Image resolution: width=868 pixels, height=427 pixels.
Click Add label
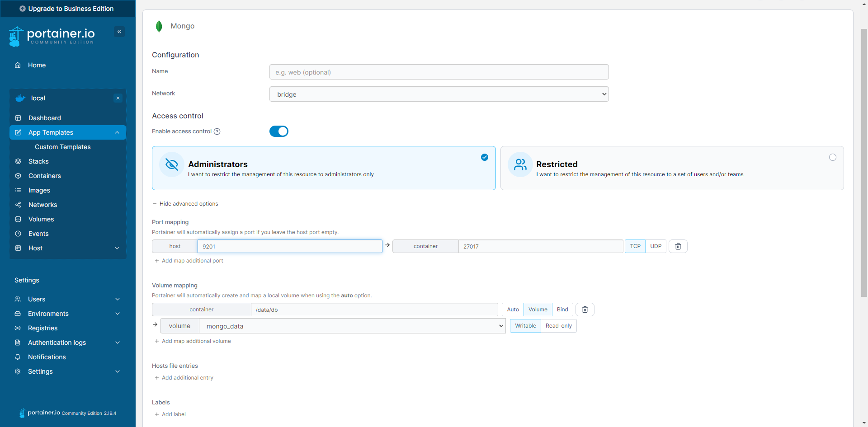[170, 414]
